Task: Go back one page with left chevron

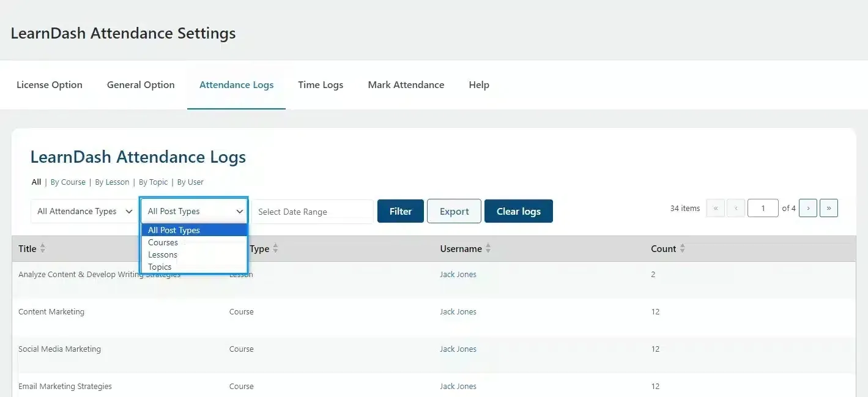Action: tap(736, 208)
